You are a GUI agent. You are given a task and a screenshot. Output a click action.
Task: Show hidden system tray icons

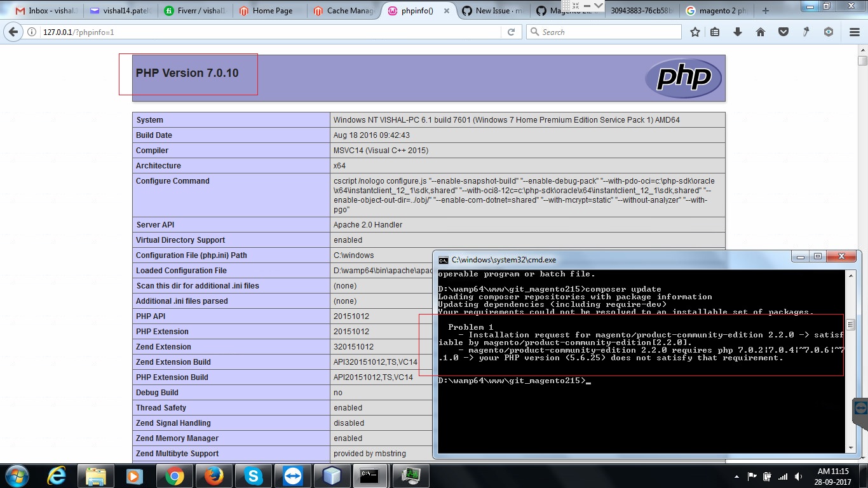736,477
